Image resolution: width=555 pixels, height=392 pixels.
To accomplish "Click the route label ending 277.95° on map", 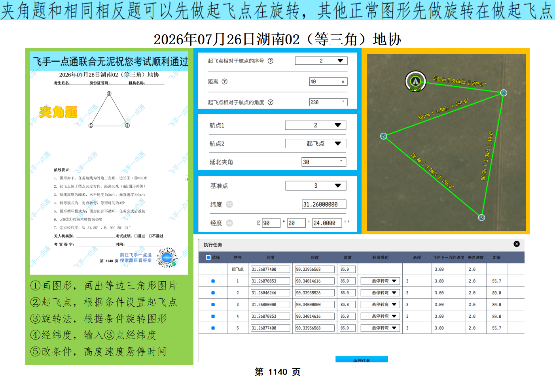I will pyautogui.click(x=459, y=81).
